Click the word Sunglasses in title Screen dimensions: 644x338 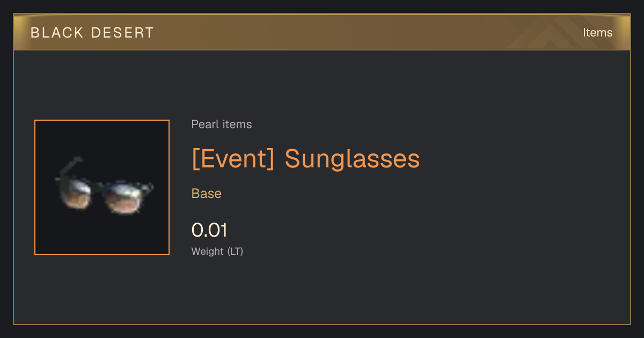point(352,159)
